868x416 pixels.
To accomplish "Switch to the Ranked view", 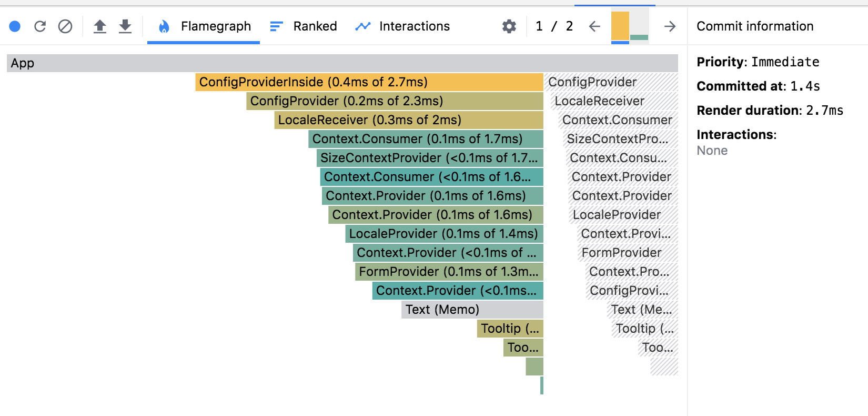I will pos(315,26).
